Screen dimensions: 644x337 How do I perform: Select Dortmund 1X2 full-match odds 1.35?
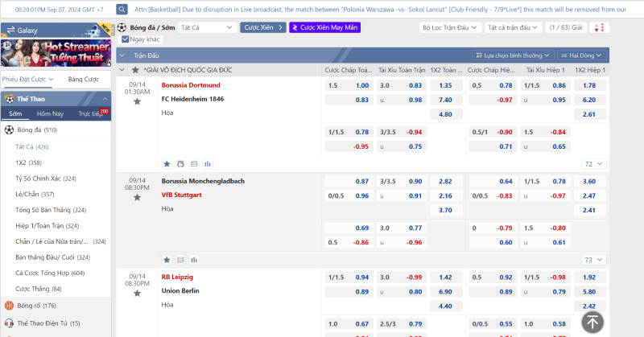pos(446,85)
